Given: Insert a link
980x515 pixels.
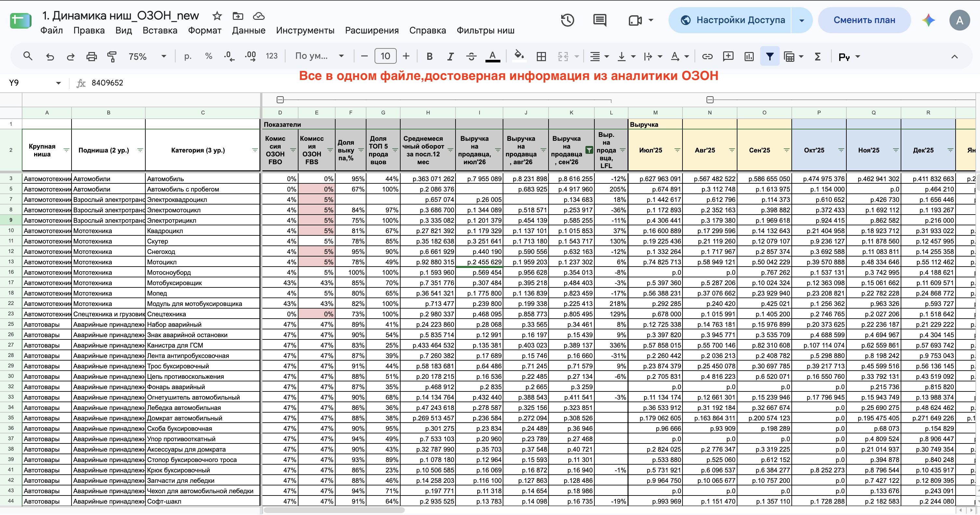Looking at the screenshot, I should pos(707,56).
